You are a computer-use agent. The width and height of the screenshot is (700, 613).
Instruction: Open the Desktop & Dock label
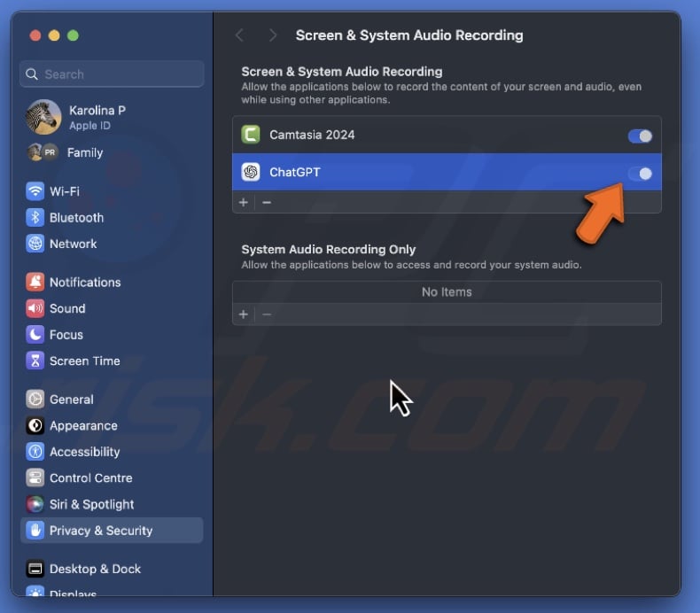point(95,570)
